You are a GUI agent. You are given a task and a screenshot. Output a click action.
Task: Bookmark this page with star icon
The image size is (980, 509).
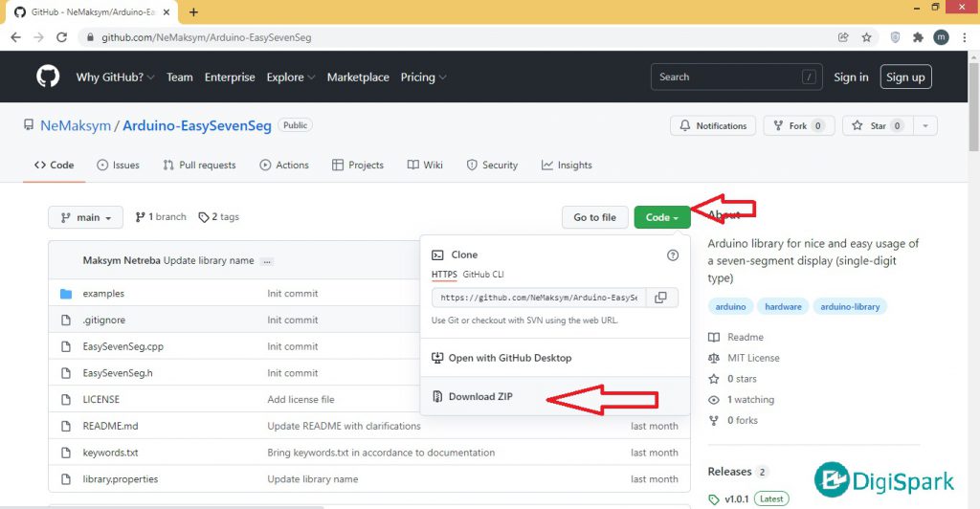(866, 37)
